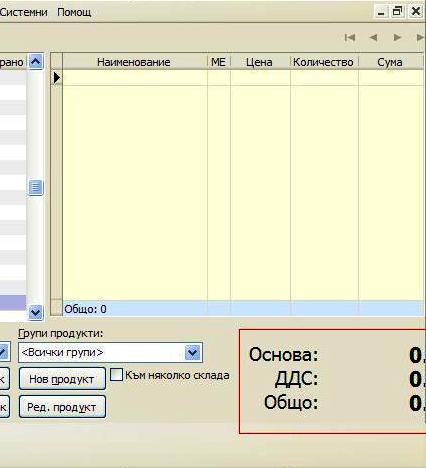
Task: Click the left list scrollbar thumb
Action: pos(35,187)
